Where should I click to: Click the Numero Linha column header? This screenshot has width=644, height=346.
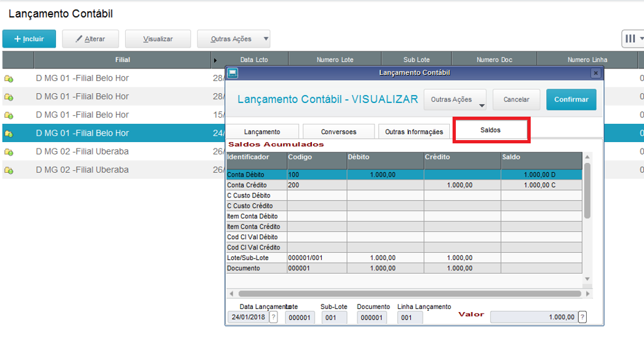point(587,59)
